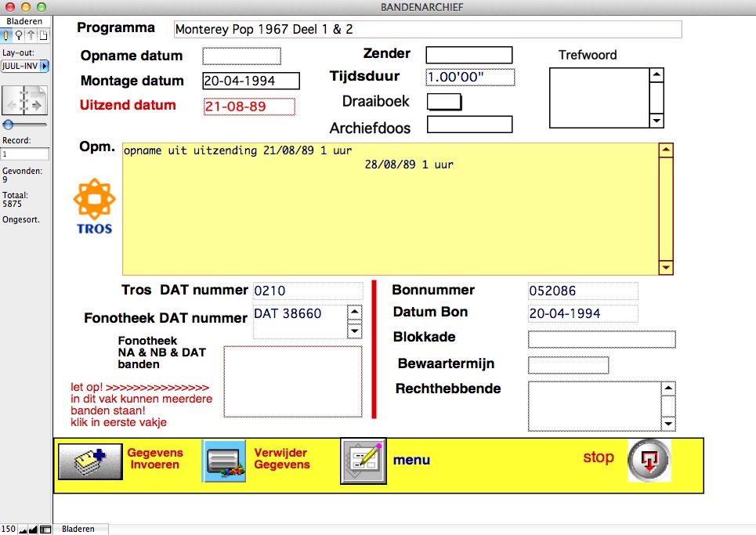Switch to Find mode magnifier icon
This screenshot has height=535, width=756.
(19, 35)
